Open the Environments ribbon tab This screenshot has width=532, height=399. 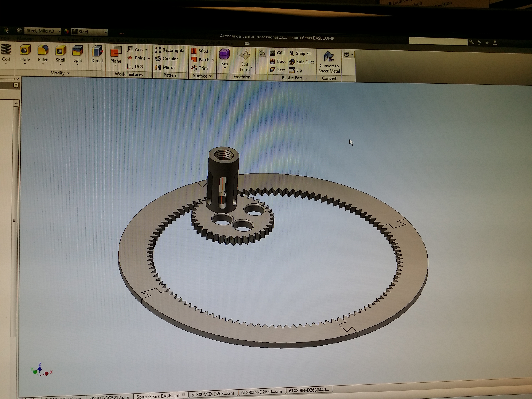click(71, 39)
